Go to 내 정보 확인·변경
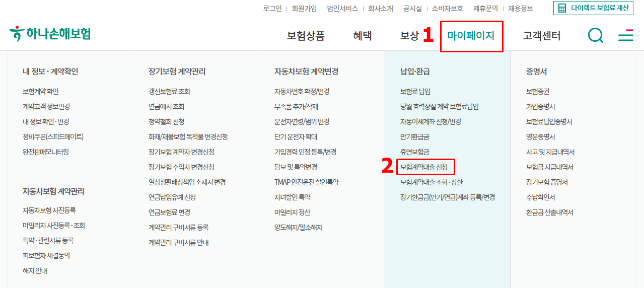This screenshot has height=288, width=644. 46,122
